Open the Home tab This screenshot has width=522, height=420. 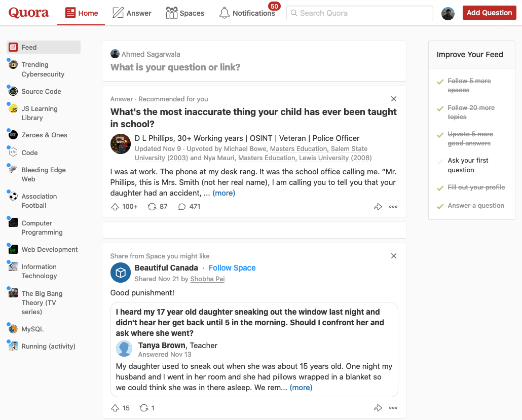click(81, 13)
